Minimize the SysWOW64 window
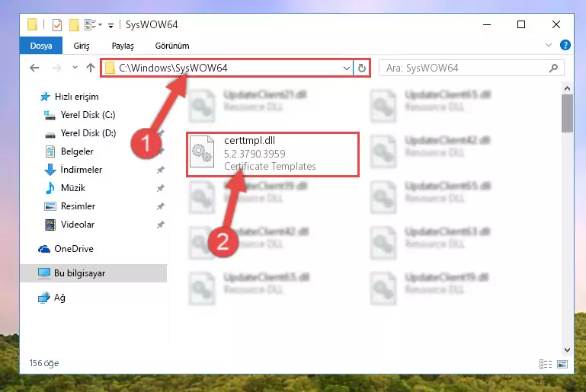Screen dimensions: 586x392 487,25
